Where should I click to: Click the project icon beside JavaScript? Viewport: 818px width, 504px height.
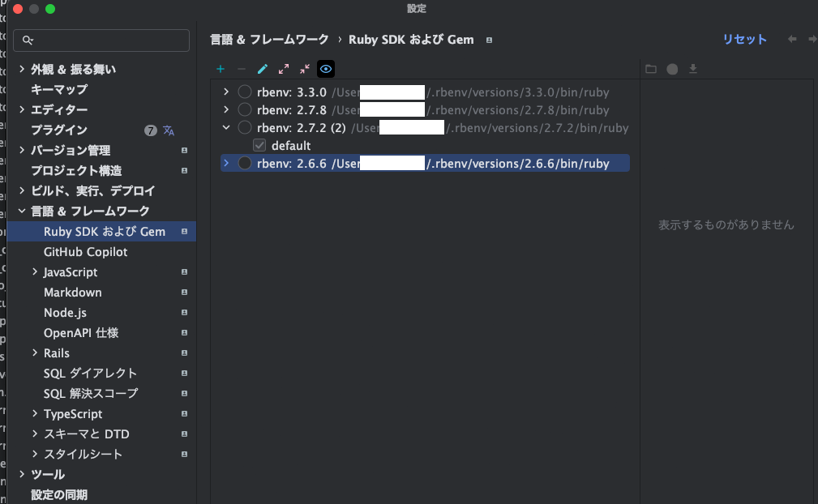click(x=184, y=272)
